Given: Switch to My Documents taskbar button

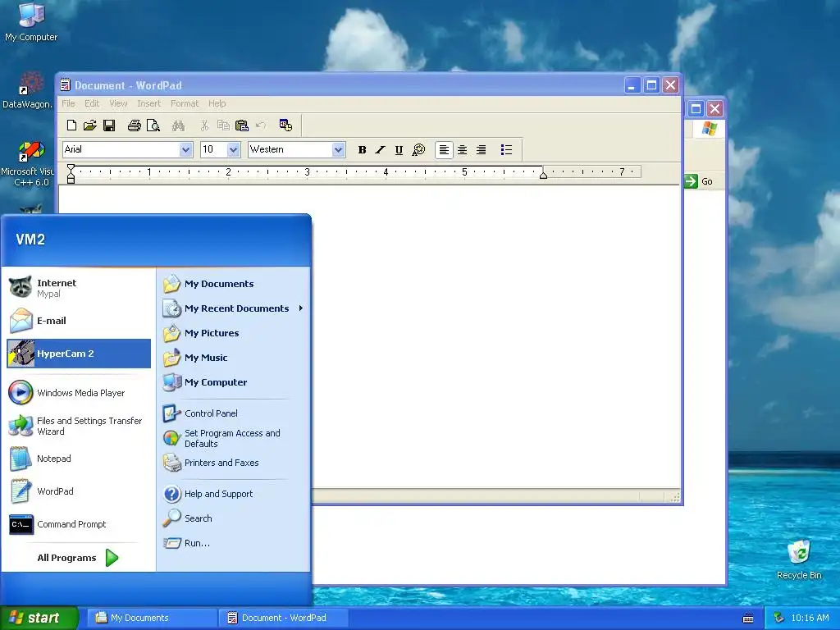Looking at the screenshot, I should pos(153,618).
